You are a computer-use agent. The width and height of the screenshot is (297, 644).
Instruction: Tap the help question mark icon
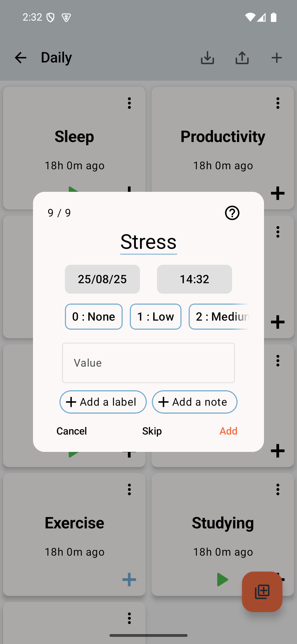tap(232, 213)
